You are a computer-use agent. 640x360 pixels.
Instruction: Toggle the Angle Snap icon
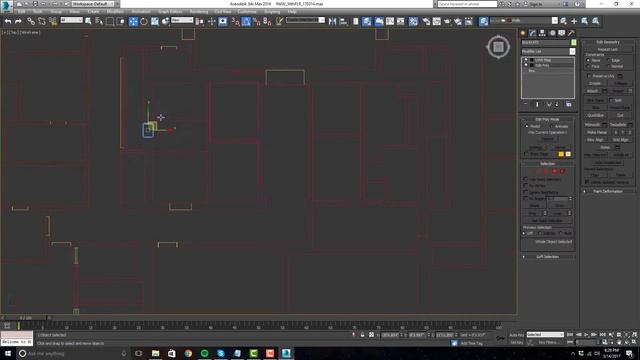[x=246, y=21]
